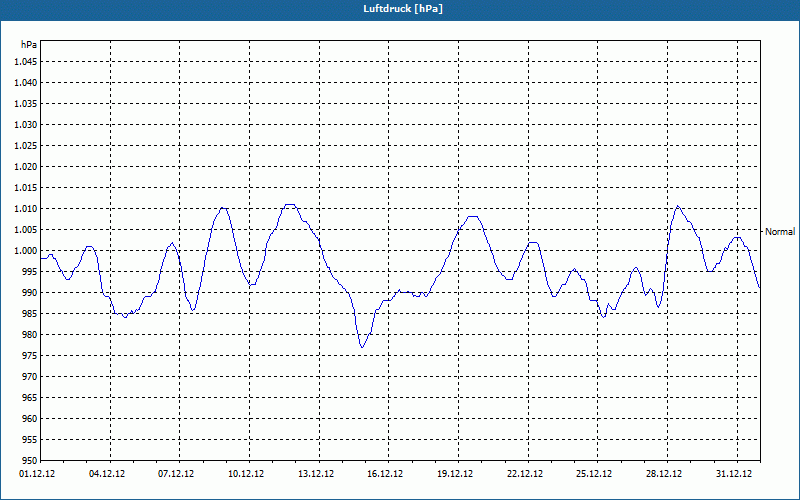Click the 1.015 y-axis value
800x500 pixels.
[x=26, y=188]
